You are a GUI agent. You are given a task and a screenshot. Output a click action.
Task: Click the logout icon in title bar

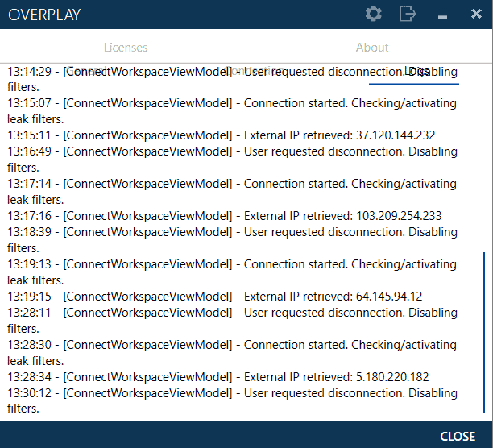(408, 14)
